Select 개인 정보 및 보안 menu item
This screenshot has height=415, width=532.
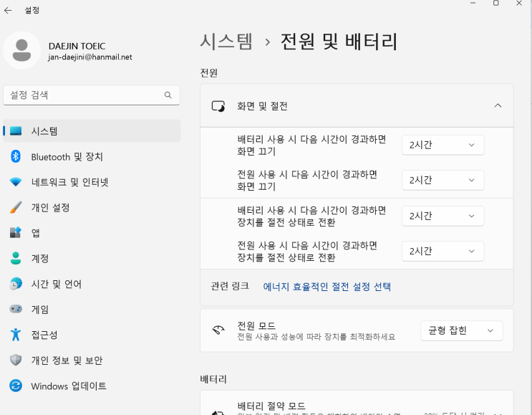point(66,361)
